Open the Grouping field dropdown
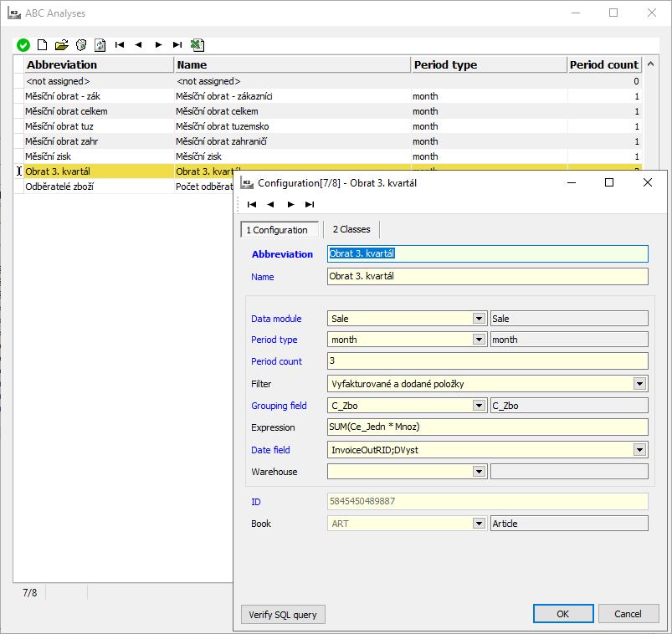This screenshot has width=672, height=634. tap(479, 406)
